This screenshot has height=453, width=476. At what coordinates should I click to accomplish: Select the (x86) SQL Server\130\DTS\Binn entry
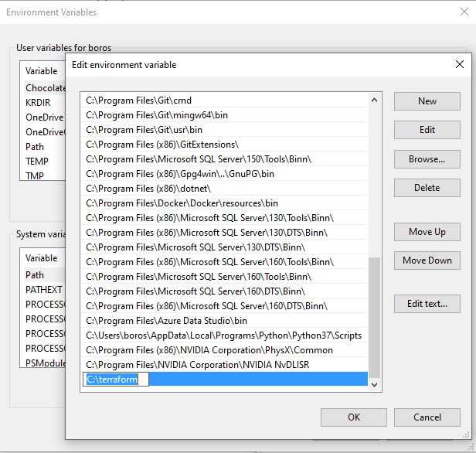(224, 232)
